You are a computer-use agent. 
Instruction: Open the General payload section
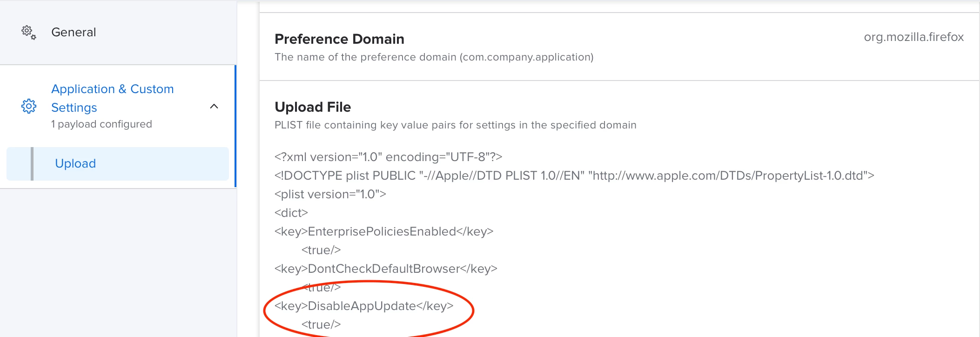tap(118, 32)
